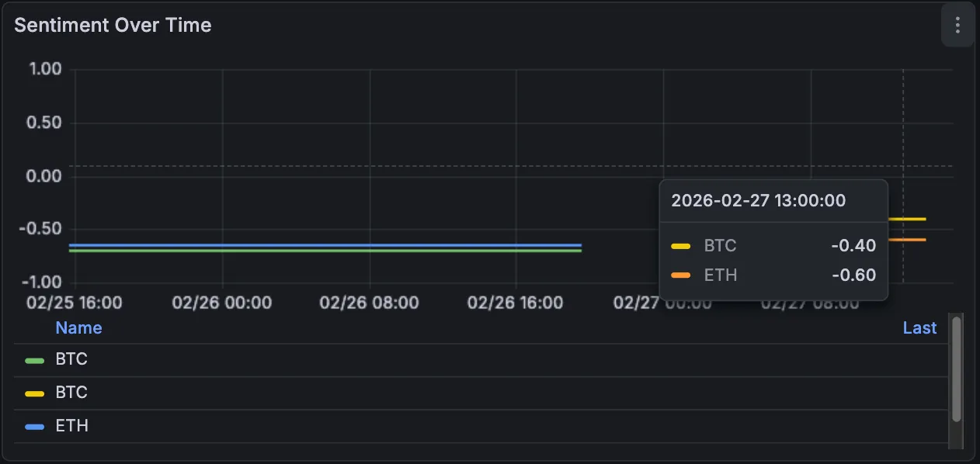Click the tooltip timestamp 2026-02-27 13:00:00
This screenshot has width=980, height=464.
pos(758,200)
